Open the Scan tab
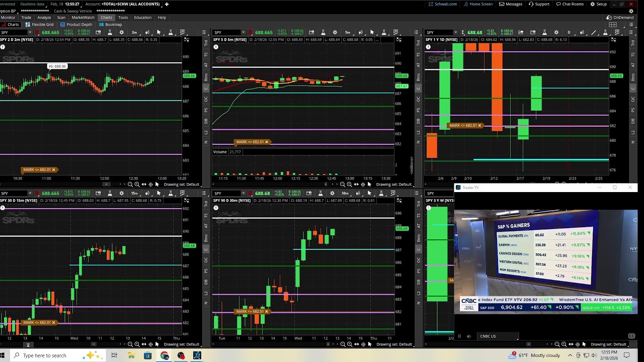Image resolution: width=644 pixels, height=362 pixels. point(61,18)
